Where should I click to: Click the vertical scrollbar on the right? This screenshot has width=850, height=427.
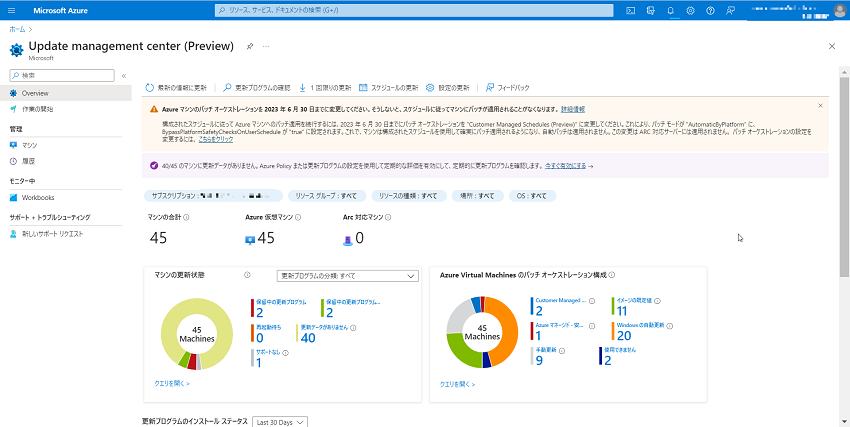point(844,179)
